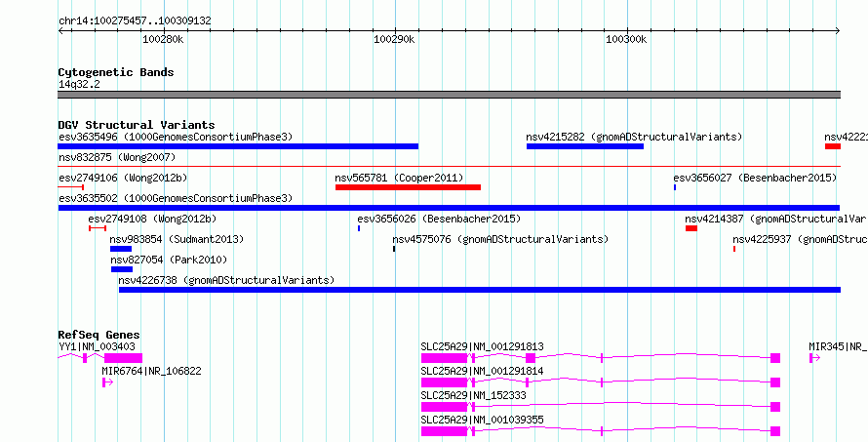The image size is (868, 442).
Task: Open SLC25A29|NM_001291813 transcript label
Action: [482, 346]
